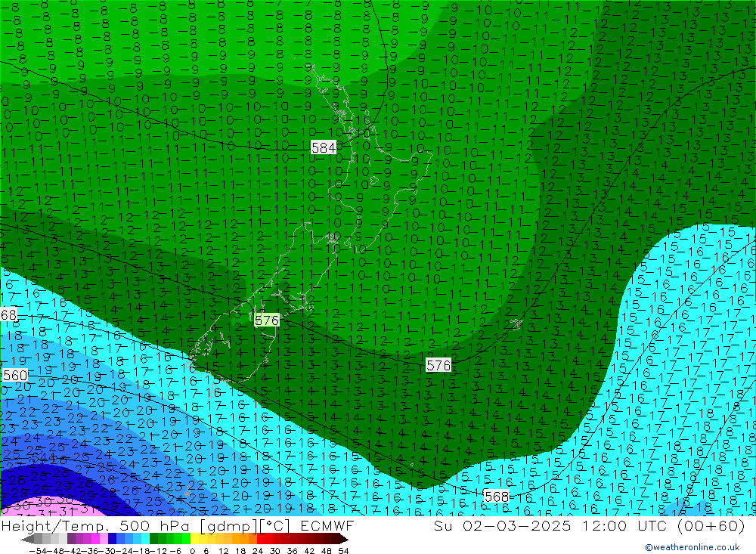The height and width of the screenshot is (554, 756).
Task: Click the white 576 contour label east of New Zealand
Action: (438, 366)
